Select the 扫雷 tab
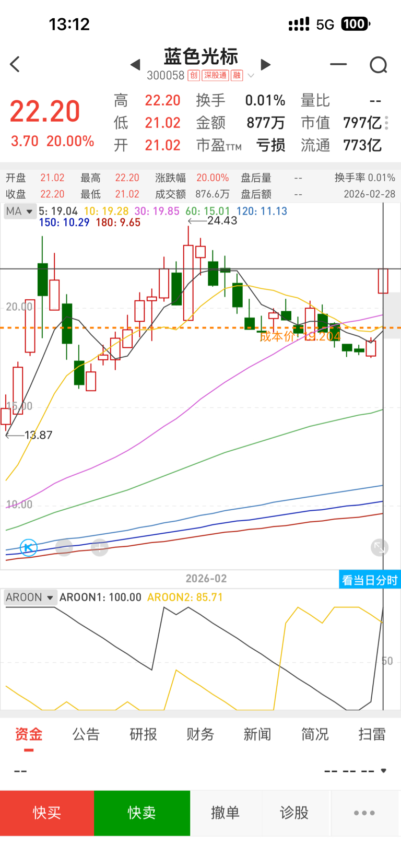This screenshot has width=401, height=868. click(x=372, y=734)
